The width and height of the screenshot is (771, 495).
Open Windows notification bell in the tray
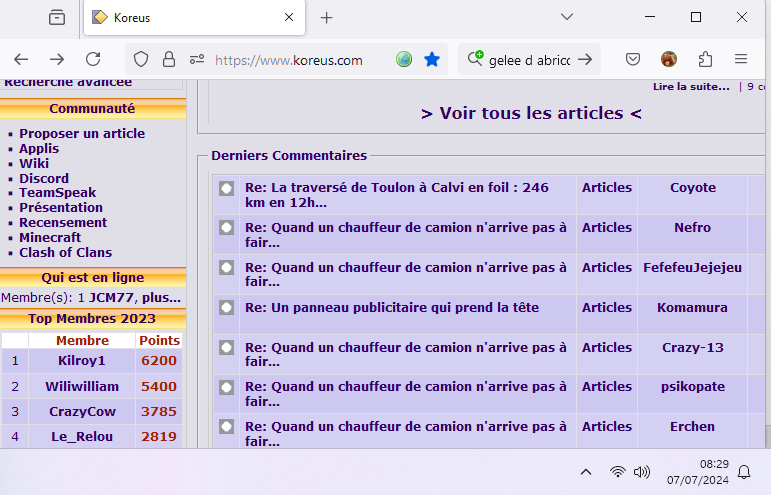(x=743, y=472)
